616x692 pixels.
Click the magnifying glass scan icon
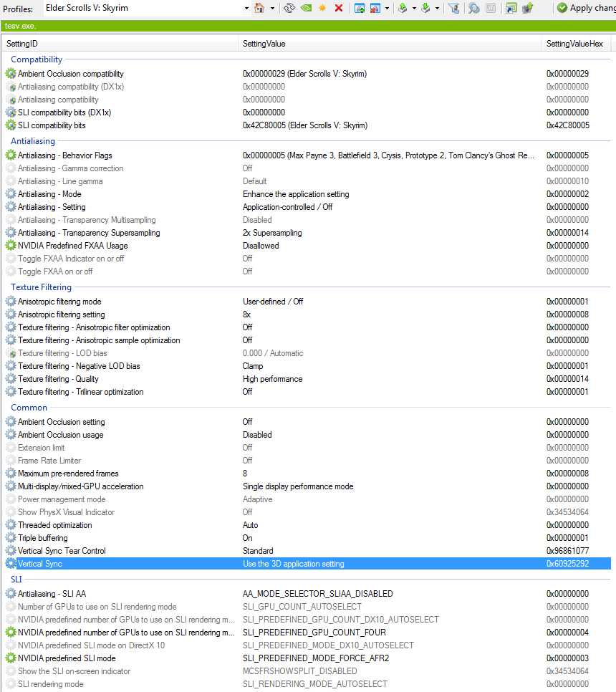[x=474, y=8]
